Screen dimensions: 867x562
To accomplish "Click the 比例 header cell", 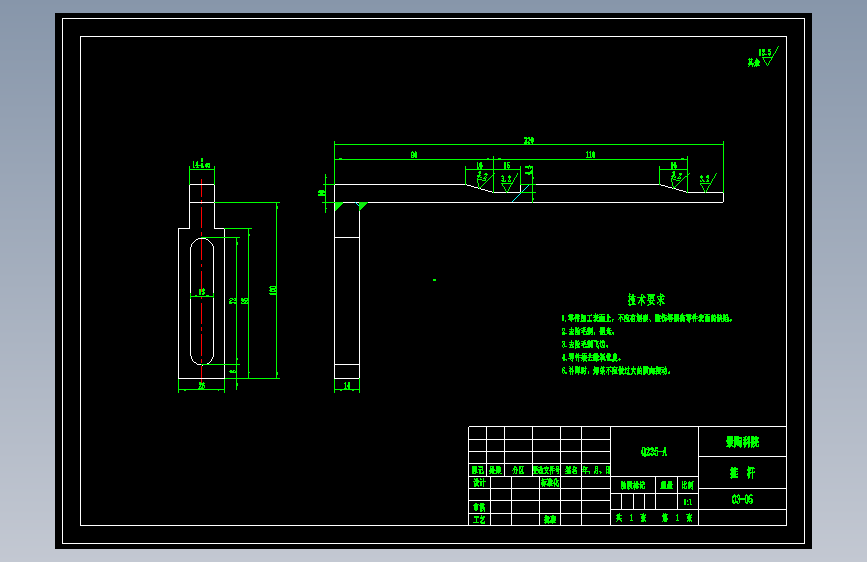I will (x=687, y=485).
